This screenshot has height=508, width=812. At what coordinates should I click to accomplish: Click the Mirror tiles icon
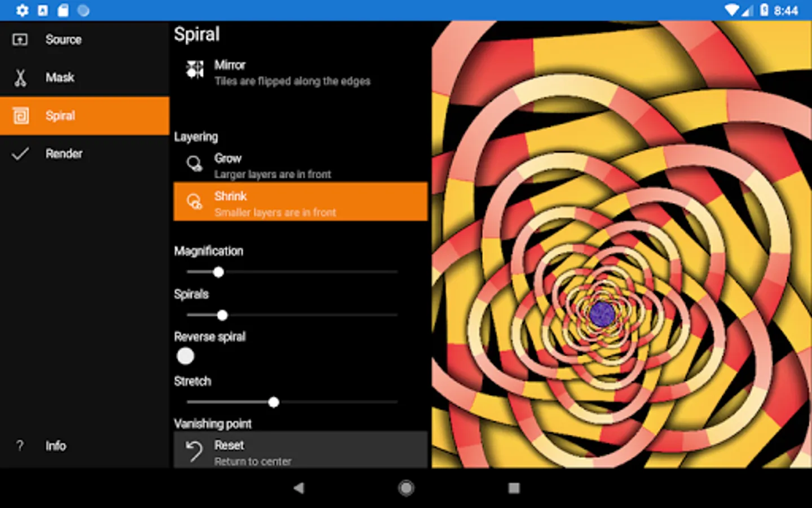(x=195, y=70)
